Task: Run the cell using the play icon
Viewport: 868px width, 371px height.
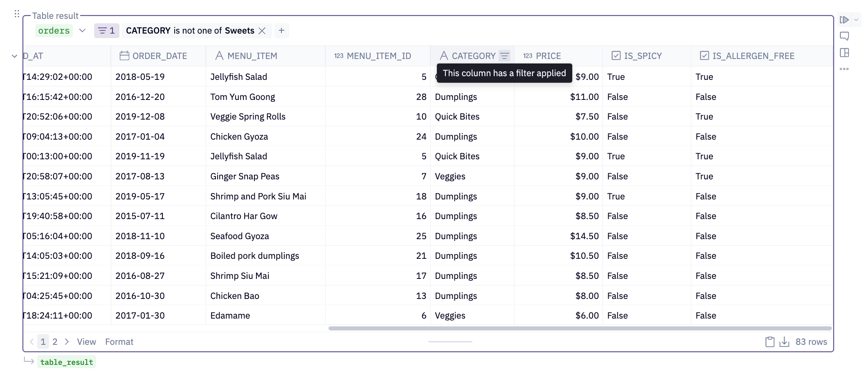Action: point(844,20)
